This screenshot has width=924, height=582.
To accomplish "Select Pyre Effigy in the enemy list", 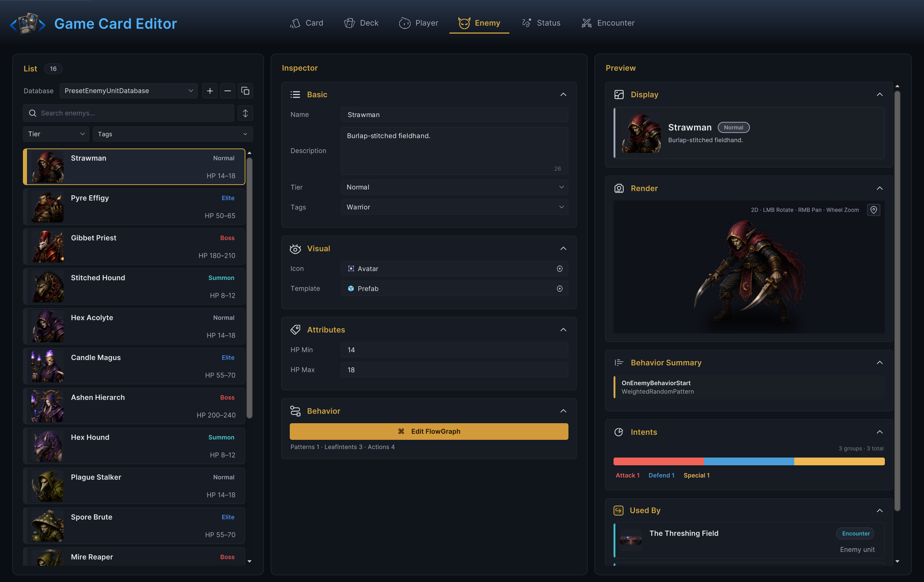I will click(134, 207).
